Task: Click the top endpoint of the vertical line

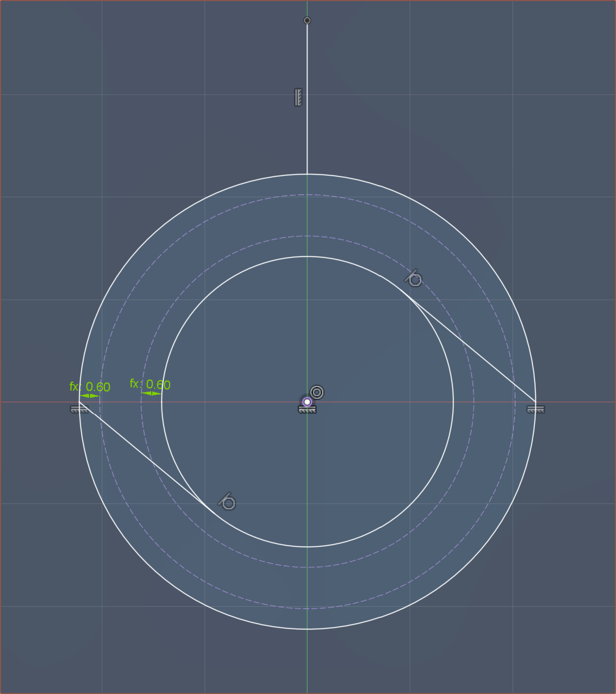Action: click(307, 21)
